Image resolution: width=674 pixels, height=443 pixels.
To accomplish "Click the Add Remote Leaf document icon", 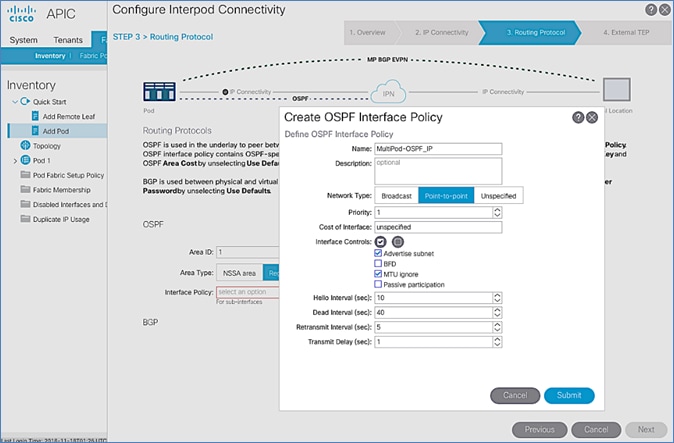I will (35, 116).
